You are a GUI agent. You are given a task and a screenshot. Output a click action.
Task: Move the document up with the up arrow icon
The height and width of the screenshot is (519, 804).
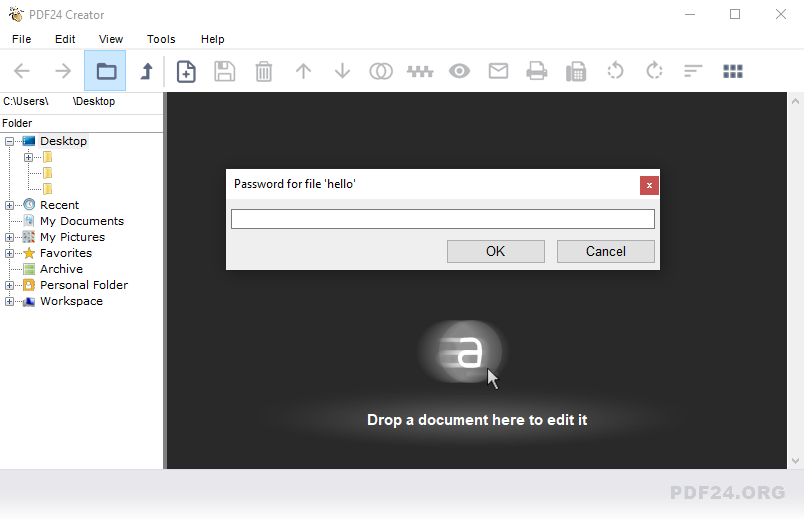(303, 71)
